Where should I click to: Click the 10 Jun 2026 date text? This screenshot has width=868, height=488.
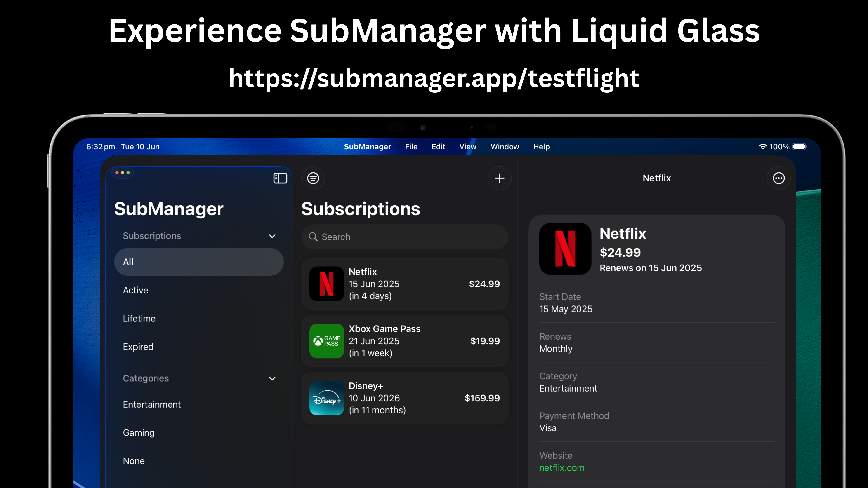(x=374, y=398)
